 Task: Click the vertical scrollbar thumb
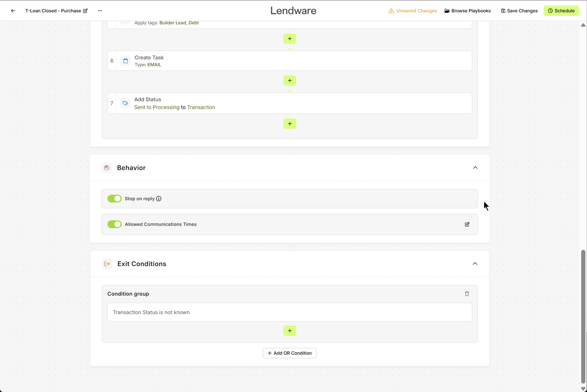point(583,316)
